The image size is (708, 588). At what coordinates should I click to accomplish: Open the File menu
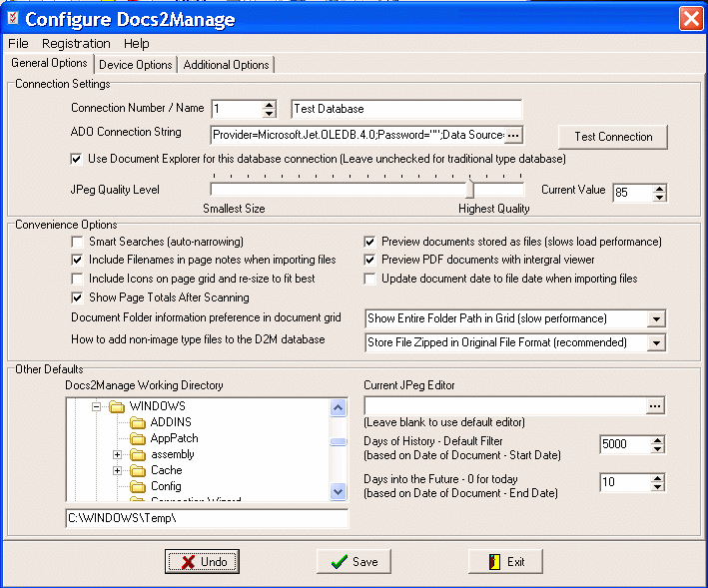point(18,43)
